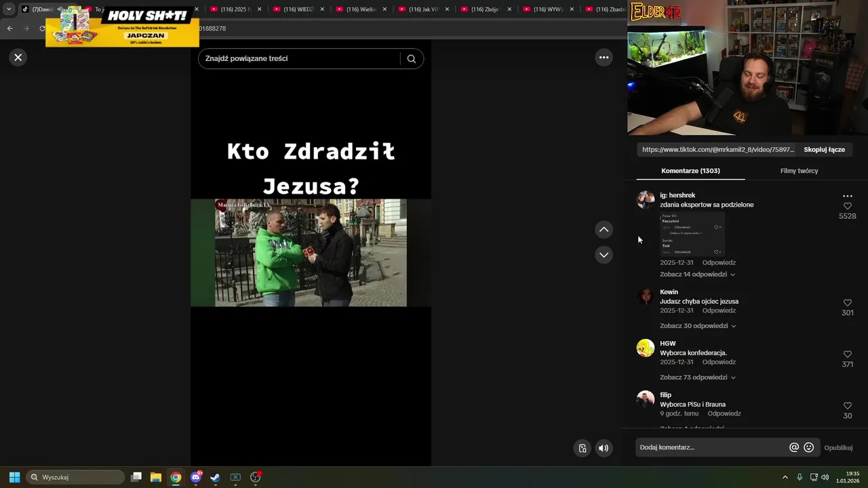
Task: Click the JAPCZAN 'HOLY SH*T!' ad banner
Action: tap(123, 27)
